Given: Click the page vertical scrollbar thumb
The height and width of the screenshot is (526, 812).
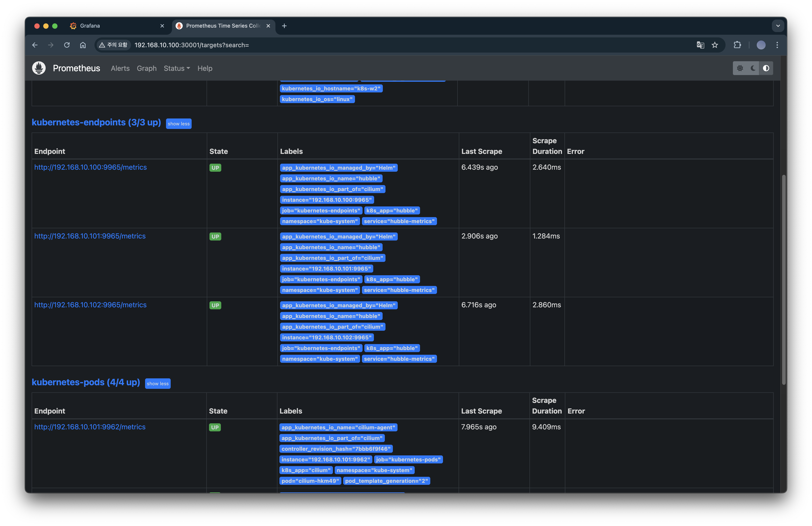Looking at the screenshot, I should pos(784,279).
